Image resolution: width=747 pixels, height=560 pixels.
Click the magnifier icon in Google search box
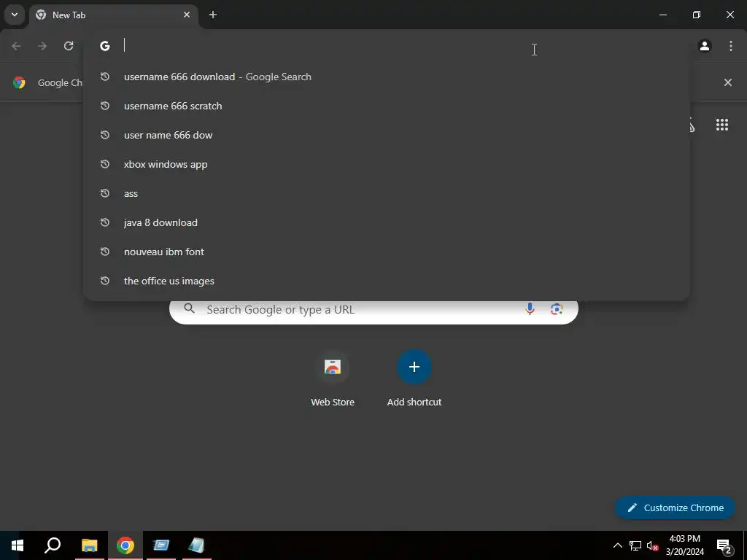(x=189, y=308)
